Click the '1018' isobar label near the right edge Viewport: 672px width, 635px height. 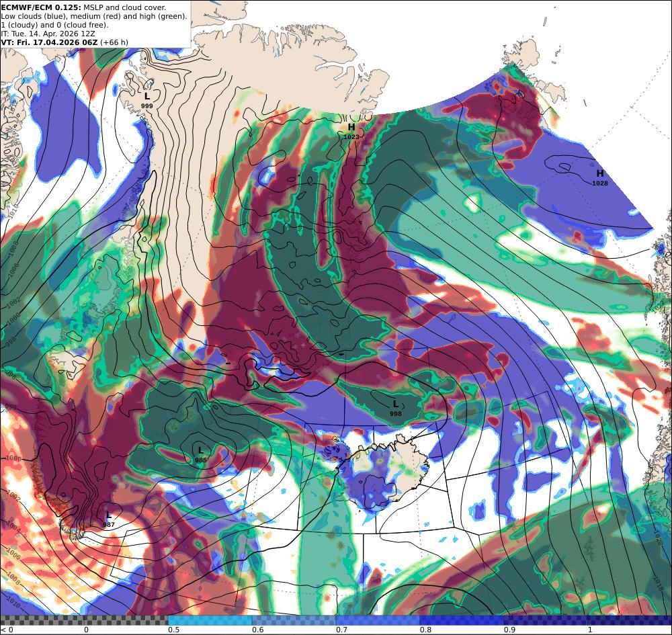[x=660, y=583]
